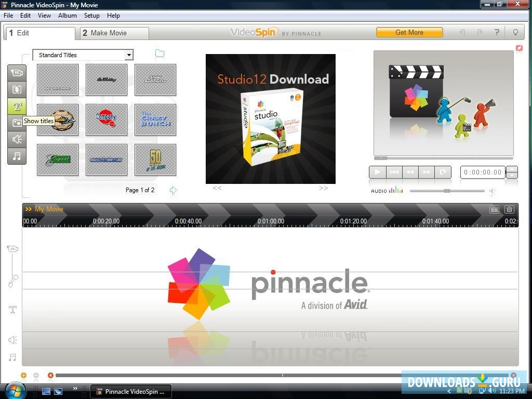Select the sound effects track speaker icon
The image size is (532, 399).
pyautogui.click(x=12, y=340)
